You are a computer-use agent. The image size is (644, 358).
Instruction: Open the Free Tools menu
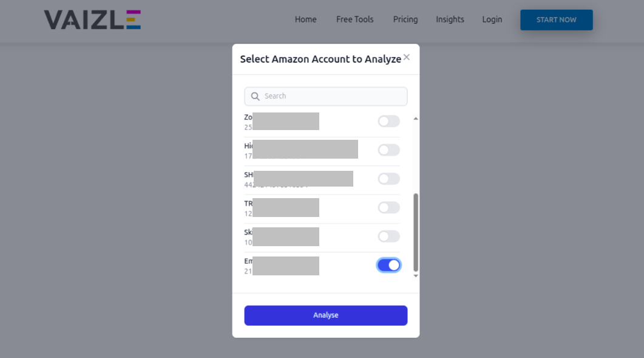tap(355, 19)
